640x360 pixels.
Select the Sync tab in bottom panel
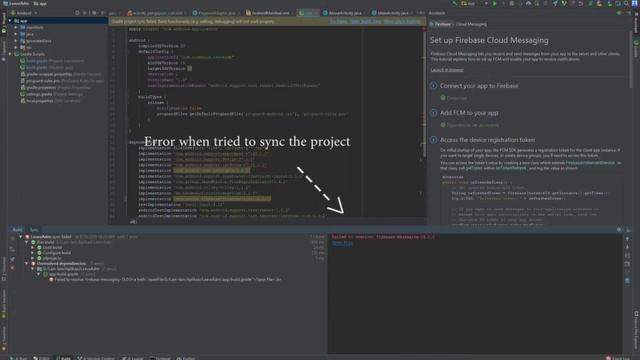coord(34,230)
